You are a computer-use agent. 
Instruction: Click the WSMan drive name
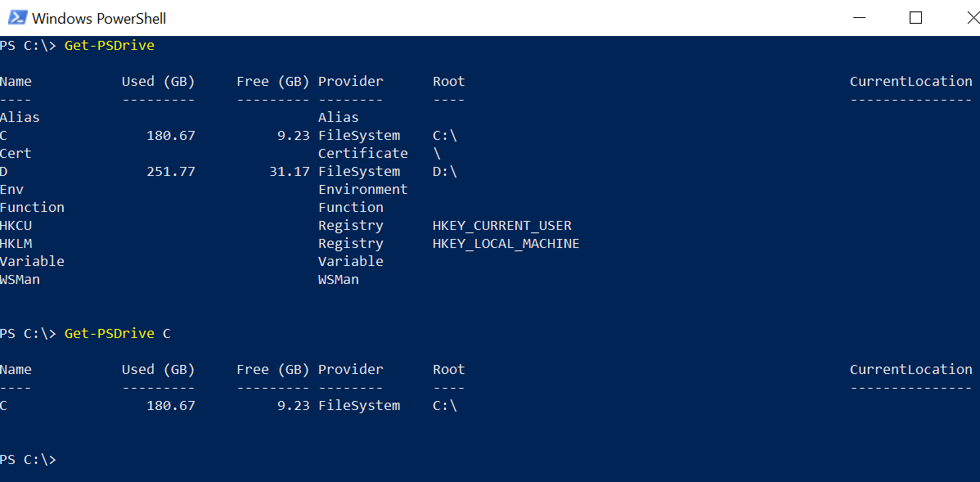coord(20,279)
